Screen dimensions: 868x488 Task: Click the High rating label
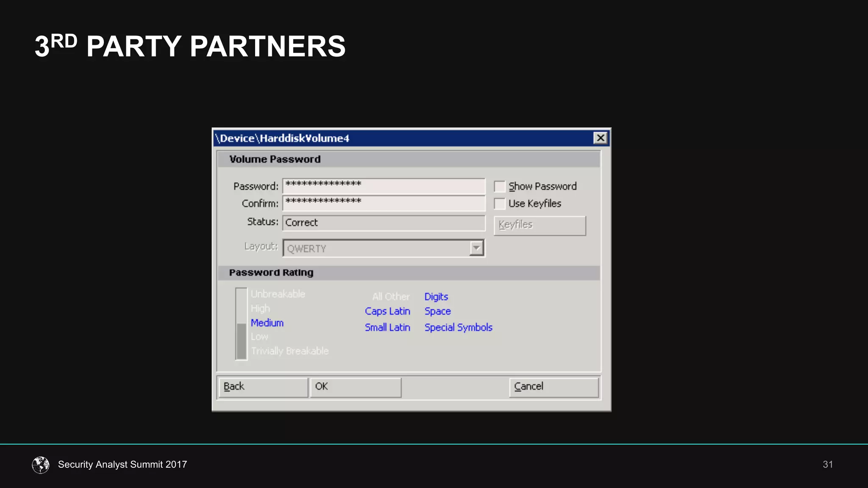[260, 308]
